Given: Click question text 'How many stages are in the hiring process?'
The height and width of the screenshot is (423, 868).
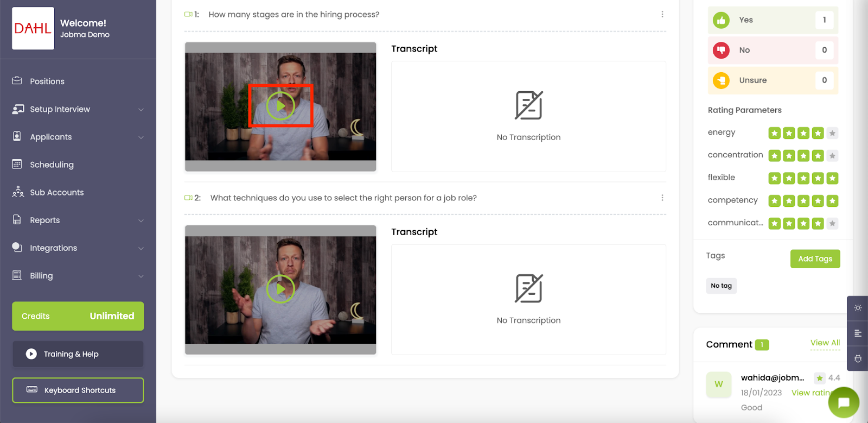Looking at the screenshot, I should tap(294, 15).
